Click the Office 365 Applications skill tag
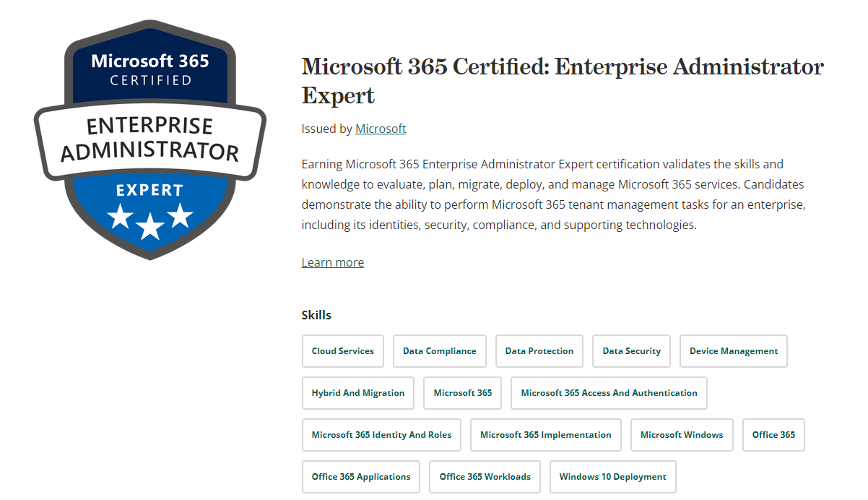Image resolution: width=868 pixels, height=500 pixels. [x=360, y=477]
